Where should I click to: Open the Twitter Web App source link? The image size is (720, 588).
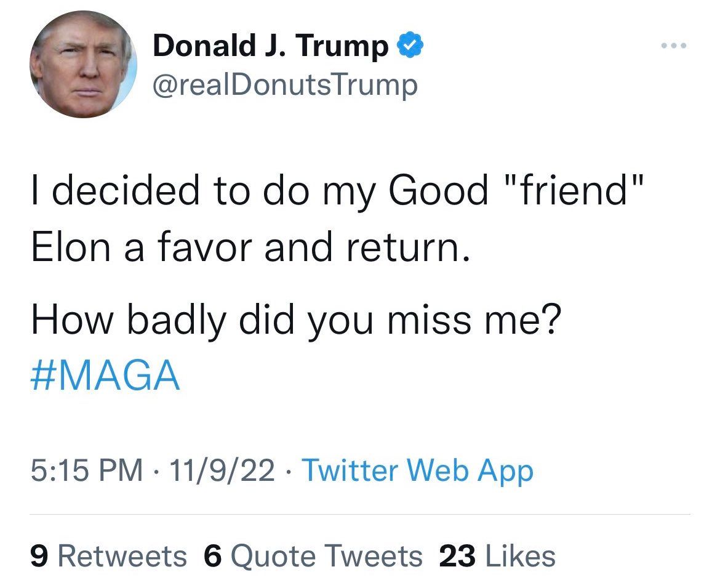(418, 471)
